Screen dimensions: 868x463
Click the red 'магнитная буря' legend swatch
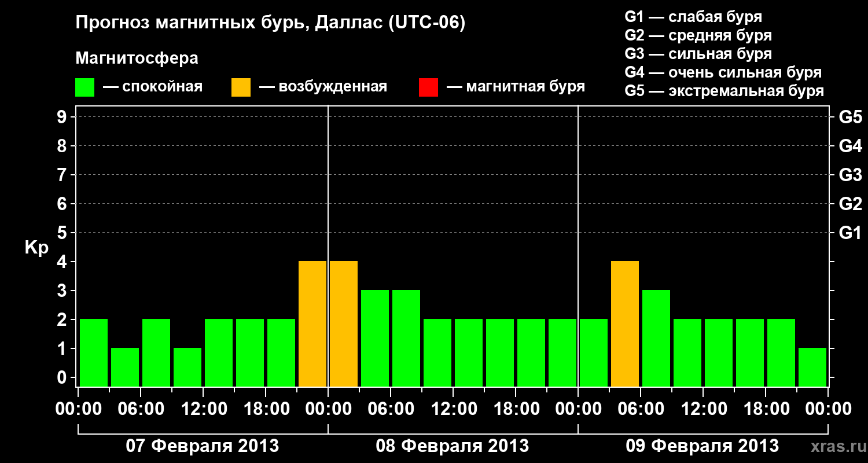point(429,87)
